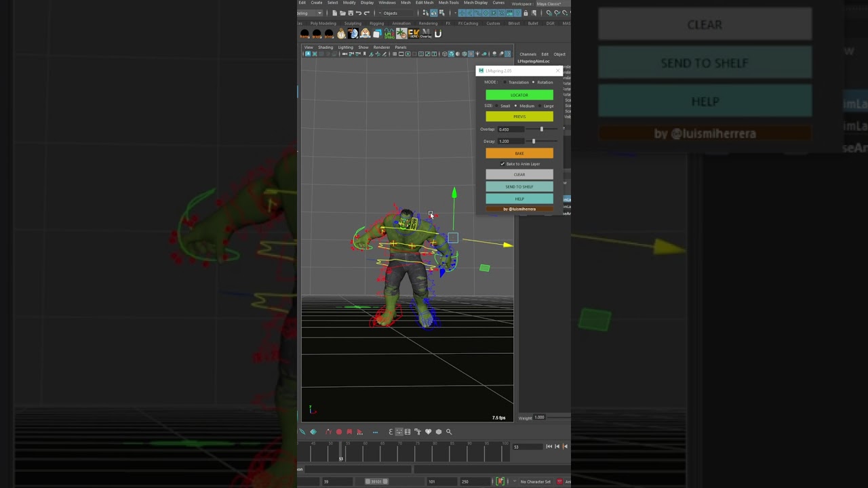This screenshot has height=488, width=868.
Task: Toggle viewport smooth shade all icon
Action: (x=451, y=54)
